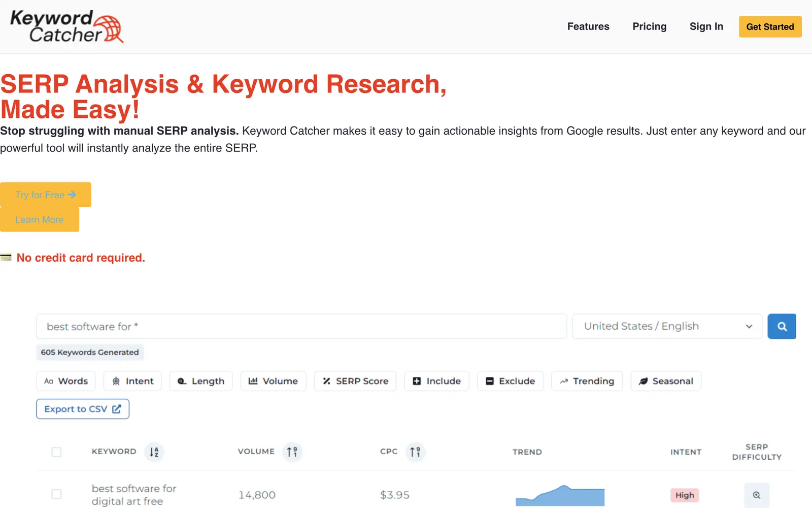Open the Length filter
The height and width of the screenshot is (508, 812).
pos(201,381)
